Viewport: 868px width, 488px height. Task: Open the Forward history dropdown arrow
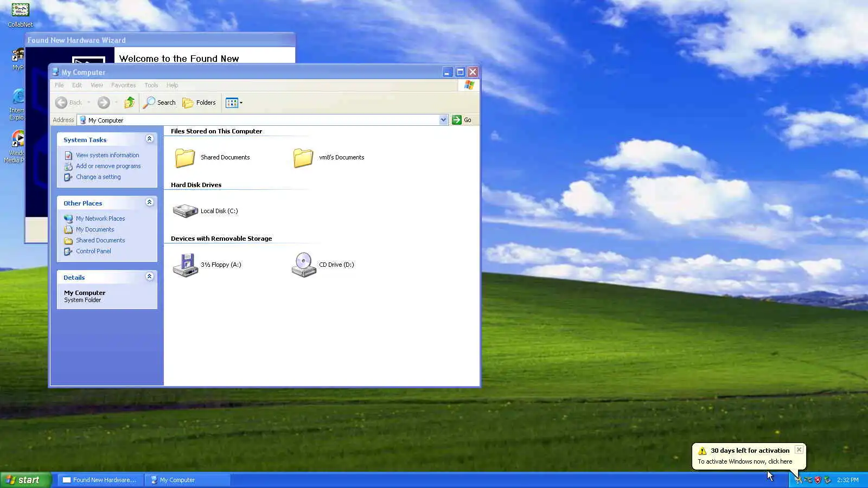coord(116,102)
